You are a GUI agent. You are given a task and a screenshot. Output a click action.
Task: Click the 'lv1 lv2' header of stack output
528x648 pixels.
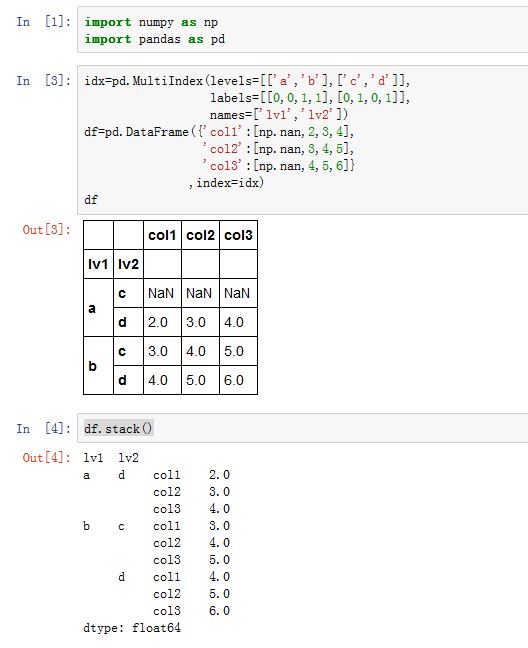point(111,458)
